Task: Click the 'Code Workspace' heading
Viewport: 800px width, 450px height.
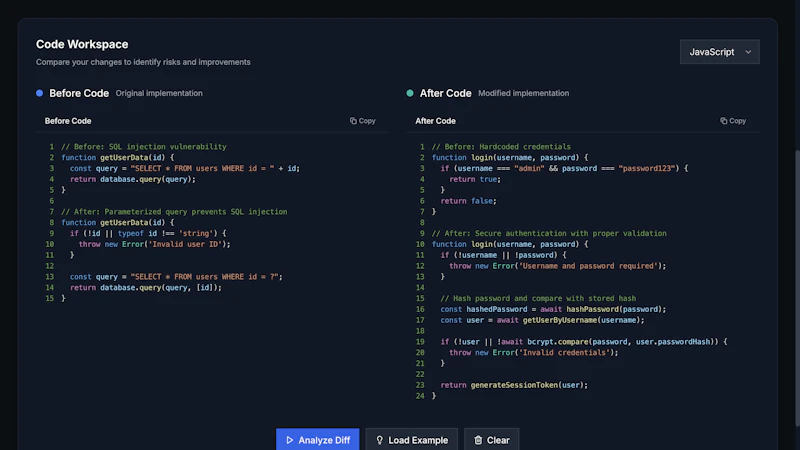Action: coord(82,44)
